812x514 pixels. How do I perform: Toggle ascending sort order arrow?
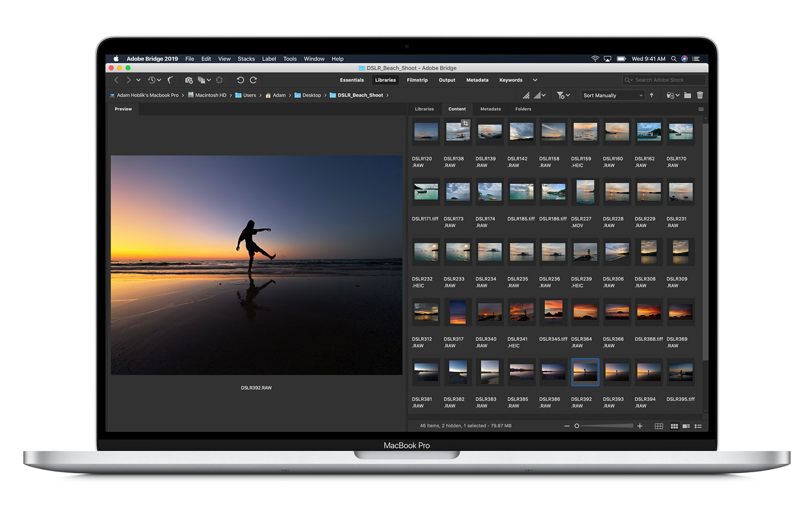click(652, 95)
